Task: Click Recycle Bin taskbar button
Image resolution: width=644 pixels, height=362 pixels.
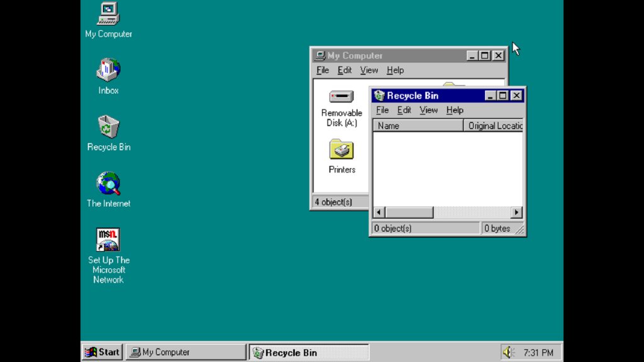Action: [x=309, y=352]
